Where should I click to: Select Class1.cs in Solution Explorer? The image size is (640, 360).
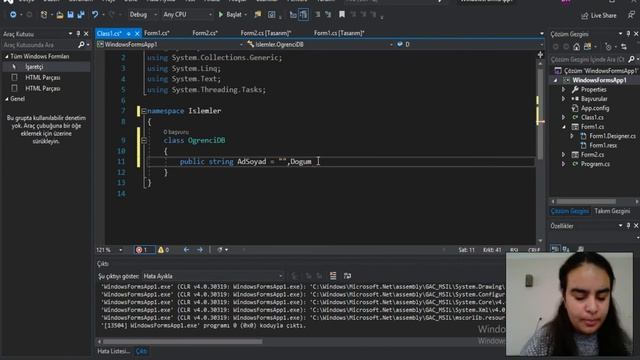coord(592,118)
